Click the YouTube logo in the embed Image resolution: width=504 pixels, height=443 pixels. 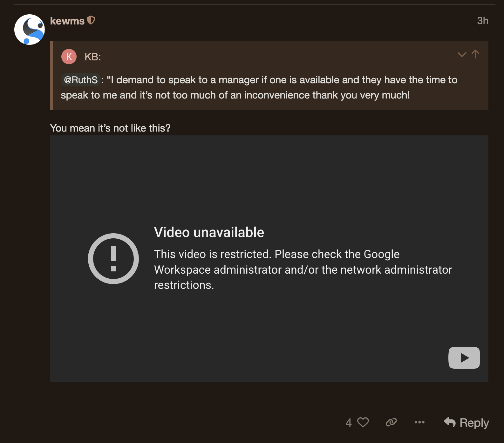(x=464, y=358)
